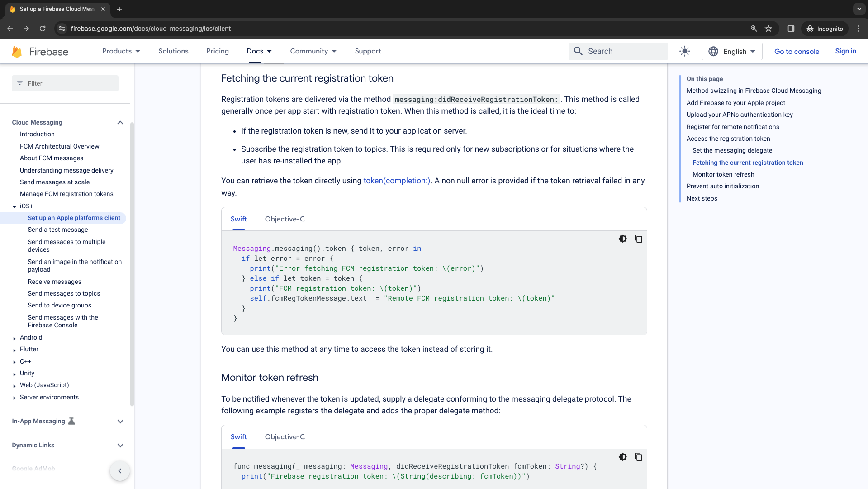Open Manage FCM registration tokens page
868x489 pixels.
point(66,194)
